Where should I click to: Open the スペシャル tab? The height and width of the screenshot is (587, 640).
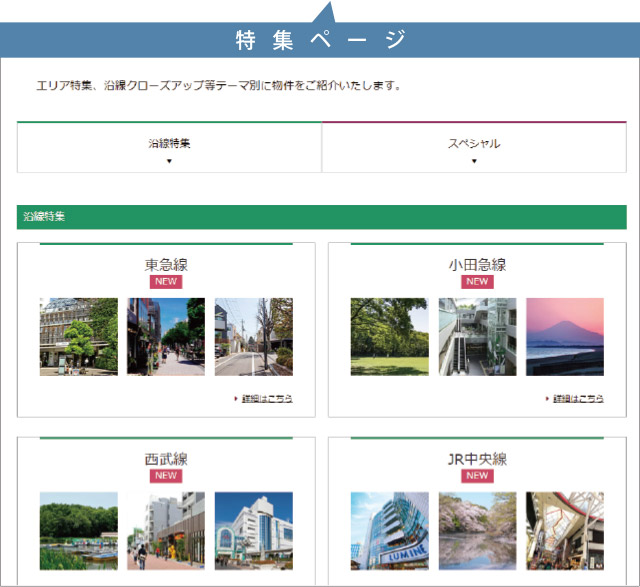pyautogui.click(x=474, y=144)
